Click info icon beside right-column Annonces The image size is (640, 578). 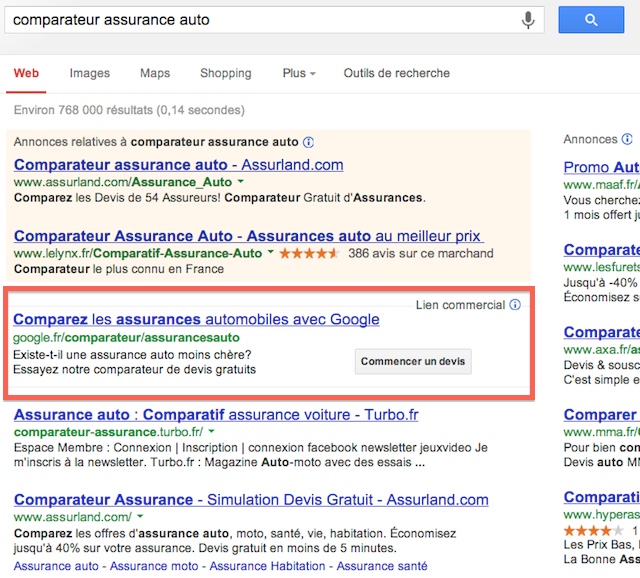[627, 139]
